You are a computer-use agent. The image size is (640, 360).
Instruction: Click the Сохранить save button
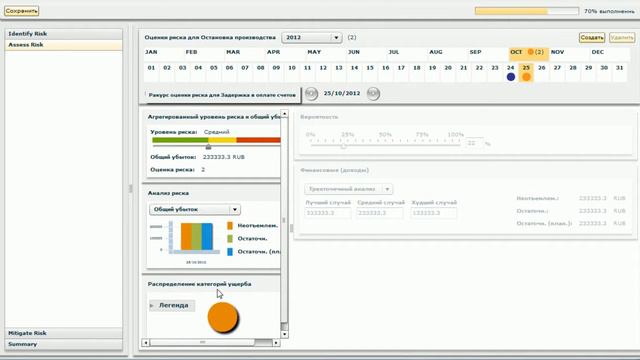point(22,11)
